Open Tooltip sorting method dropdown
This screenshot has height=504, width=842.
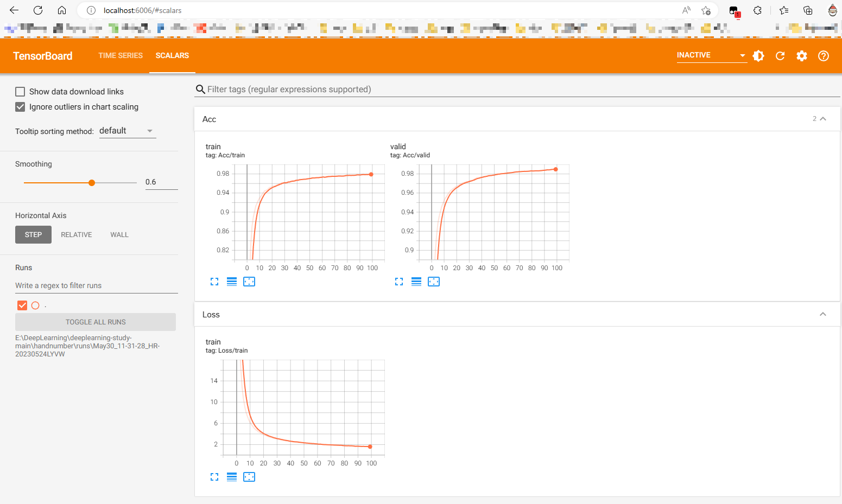(128, 131)
